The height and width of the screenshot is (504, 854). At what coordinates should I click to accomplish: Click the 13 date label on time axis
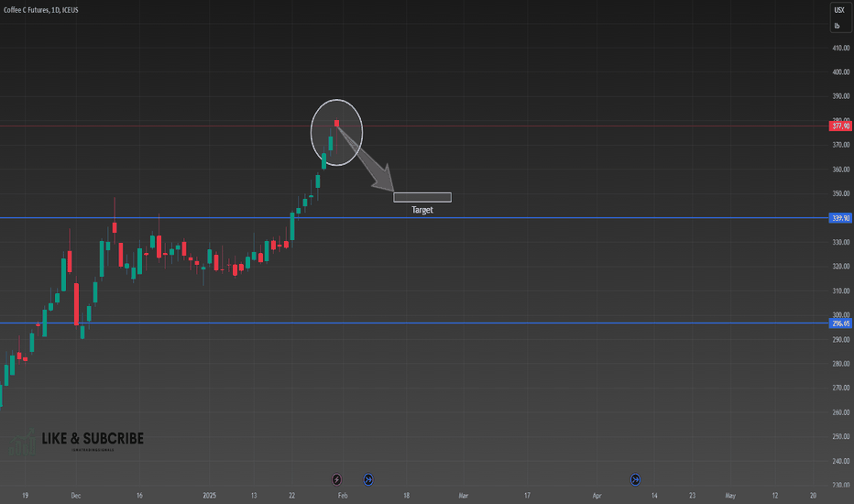[x=254, y=495]
